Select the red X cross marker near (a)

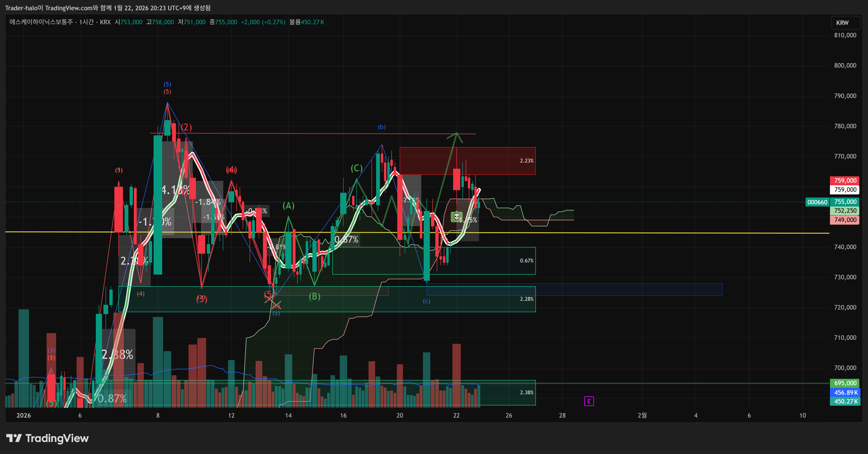click(276, 306)
